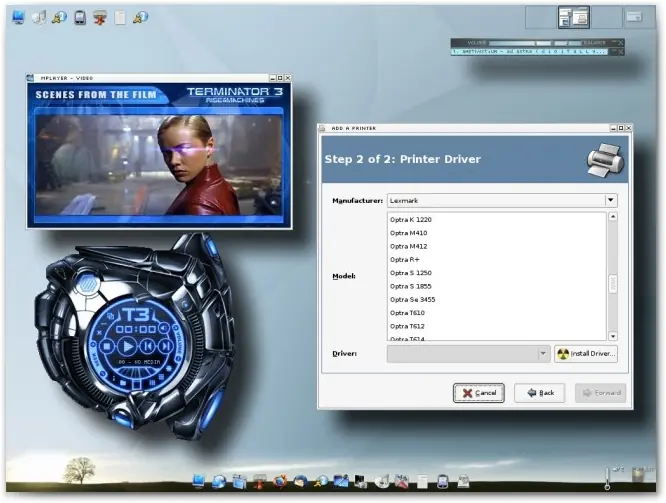This screenshot has width=666, height=503.
Task: Skip to next track in T3 player
Action: [x=166, y=346]
